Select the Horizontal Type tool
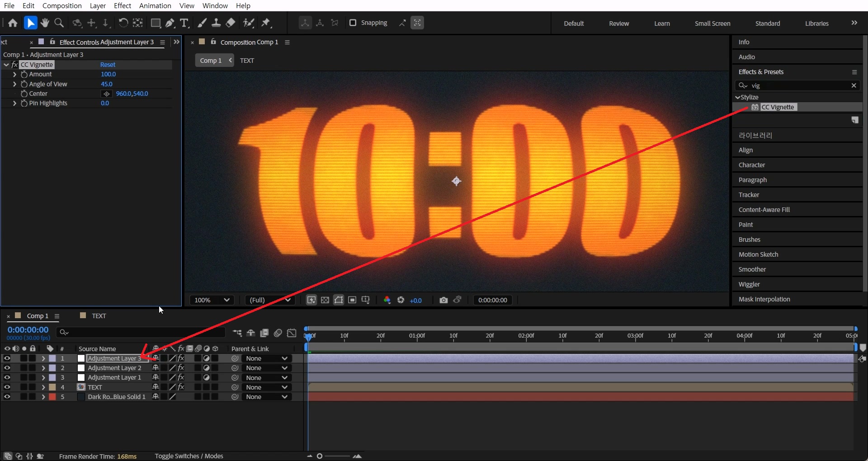The height and width of the screenshot is (461, 868). (x=184, y=23)
